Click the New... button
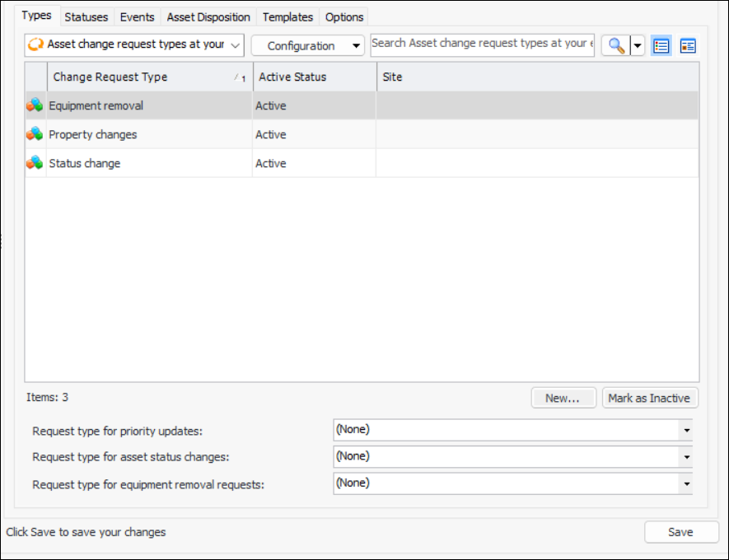The width and height of the screenshot is (729, 560). (x=563, y=398)
